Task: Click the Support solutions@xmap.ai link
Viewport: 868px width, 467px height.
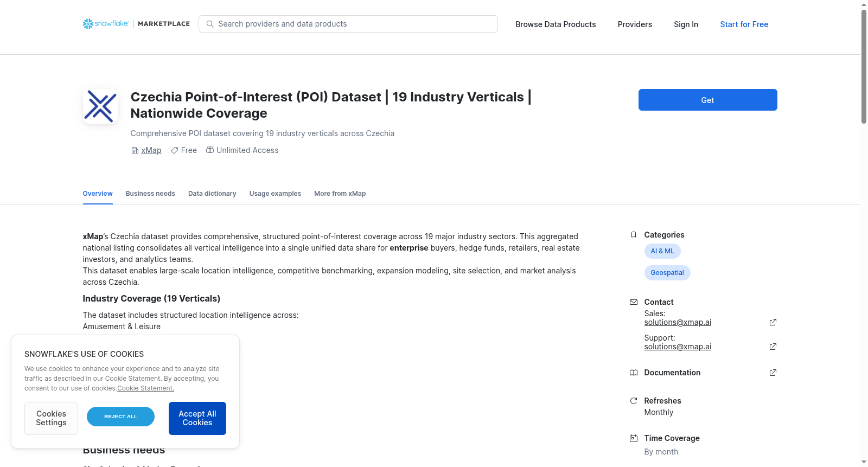Action: coord(678,347)
